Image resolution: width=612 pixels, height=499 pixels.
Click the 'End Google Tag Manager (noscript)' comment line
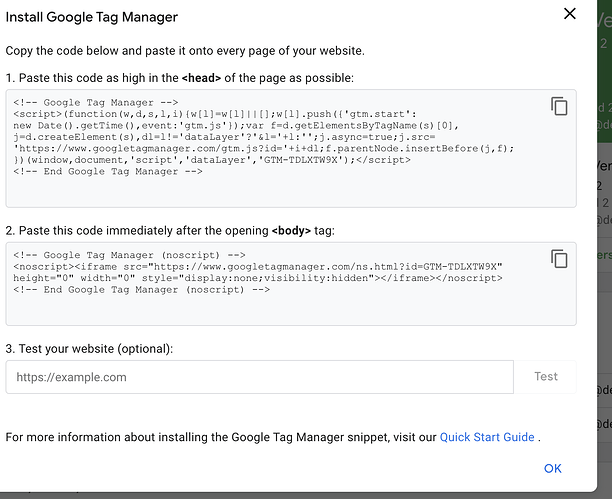tap(141, 290)
